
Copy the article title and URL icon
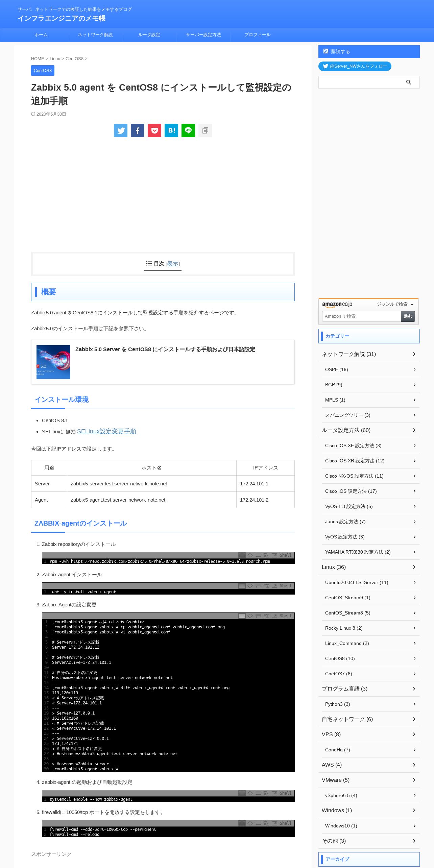click(205, 130)
